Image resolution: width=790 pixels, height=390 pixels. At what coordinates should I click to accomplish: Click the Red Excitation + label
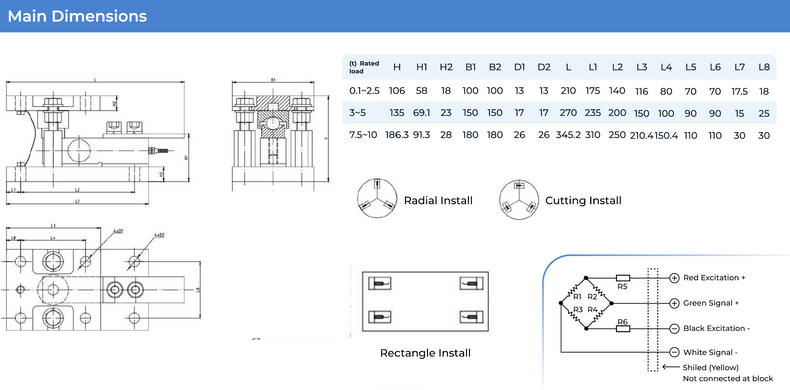pyautogui.click(x=714, y=278)
